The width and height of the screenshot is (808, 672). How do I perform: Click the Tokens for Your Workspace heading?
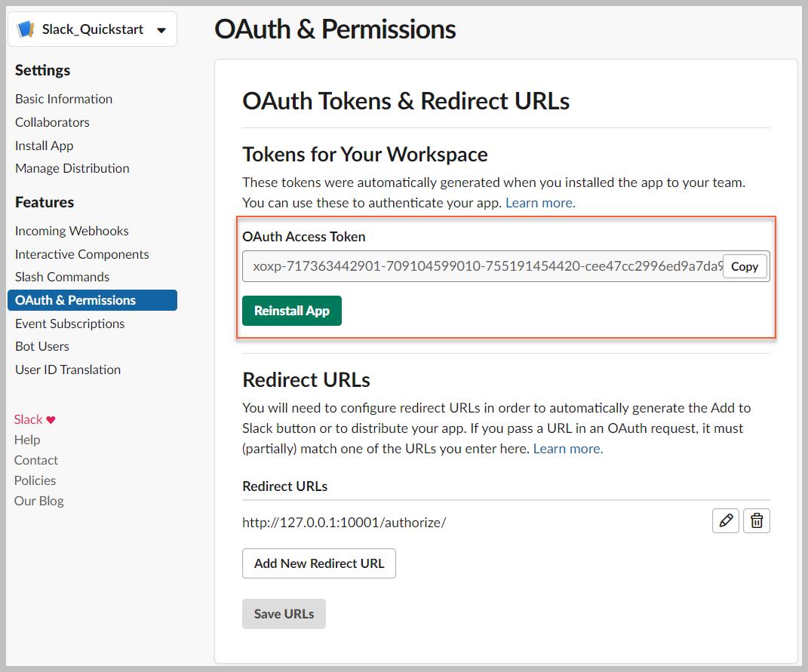(365, 155)
